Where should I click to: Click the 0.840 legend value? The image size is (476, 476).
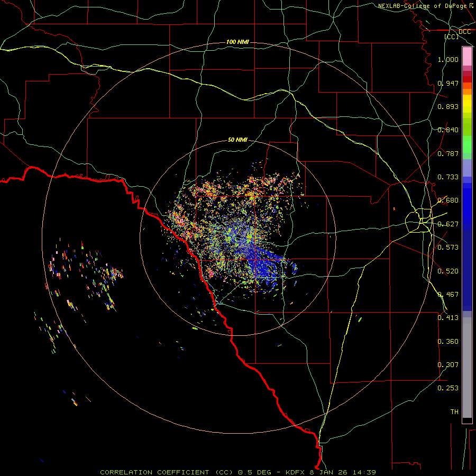448,130
